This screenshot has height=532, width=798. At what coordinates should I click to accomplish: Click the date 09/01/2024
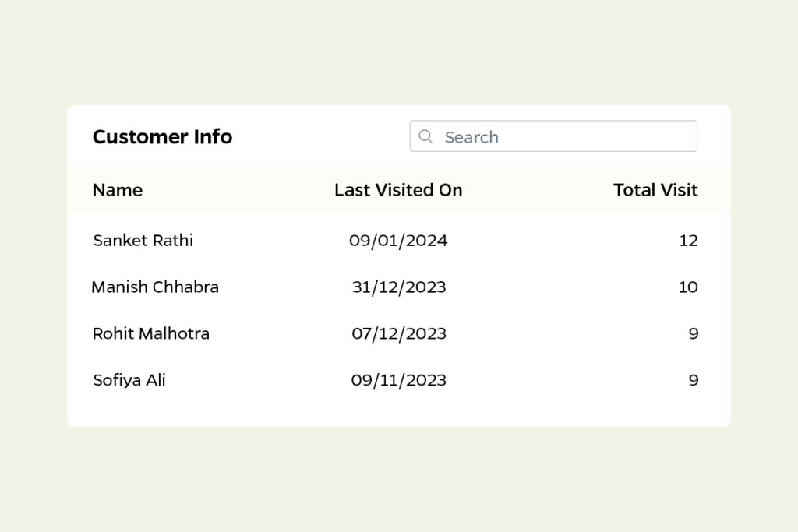398,241
